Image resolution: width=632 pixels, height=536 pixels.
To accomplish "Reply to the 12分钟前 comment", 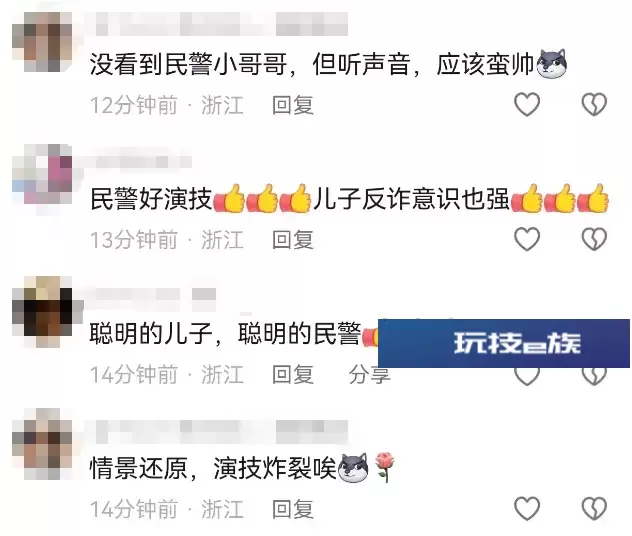I will click(293, 105).
